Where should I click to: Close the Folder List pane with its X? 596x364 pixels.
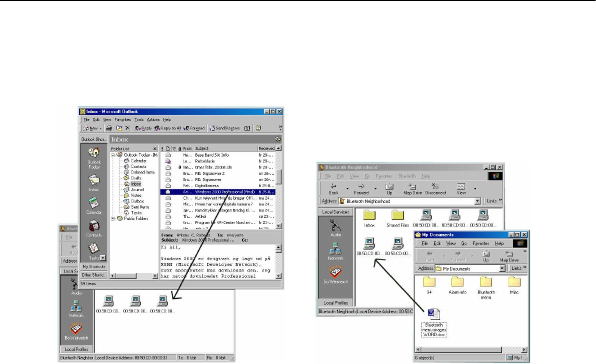point(154,148)
